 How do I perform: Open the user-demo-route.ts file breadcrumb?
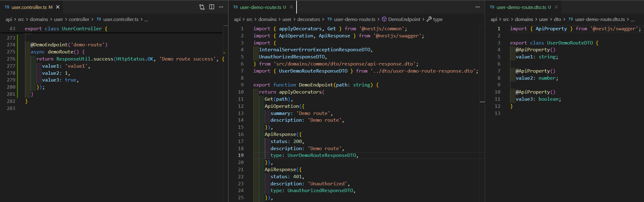click(x=354, y=19)
